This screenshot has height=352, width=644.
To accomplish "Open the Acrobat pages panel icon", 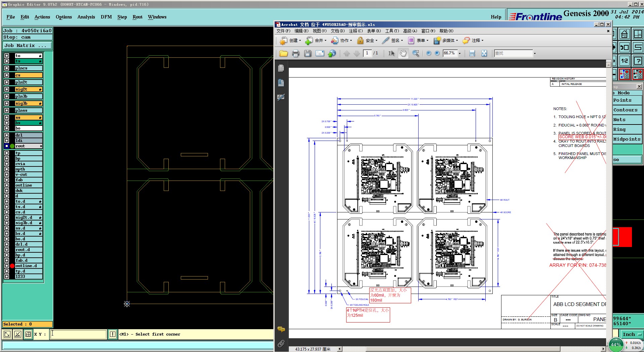I will point(281,68).
